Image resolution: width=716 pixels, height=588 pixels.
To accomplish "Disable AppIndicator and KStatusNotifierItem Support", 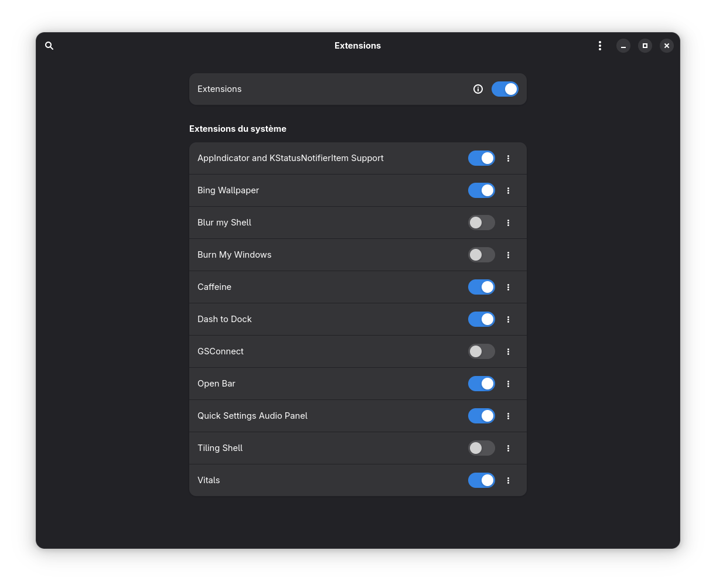I will [x=482, y=158].
